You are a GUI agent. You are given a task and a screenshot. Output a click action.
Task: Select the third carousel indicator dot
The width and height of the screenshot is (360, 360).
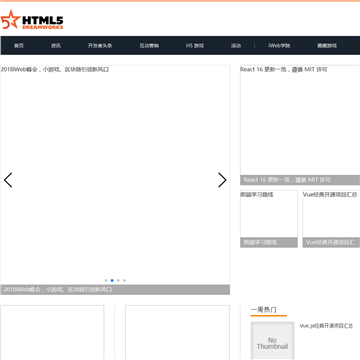(118, 280)
